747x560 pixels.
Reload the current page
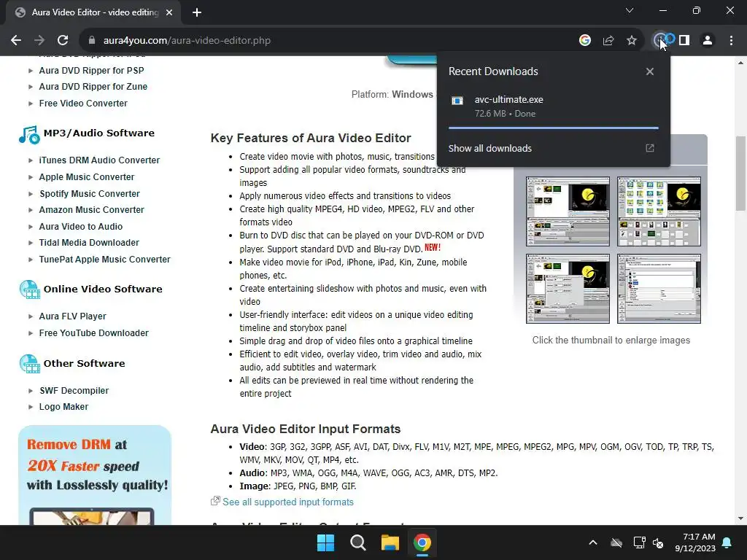pos(63,41)
